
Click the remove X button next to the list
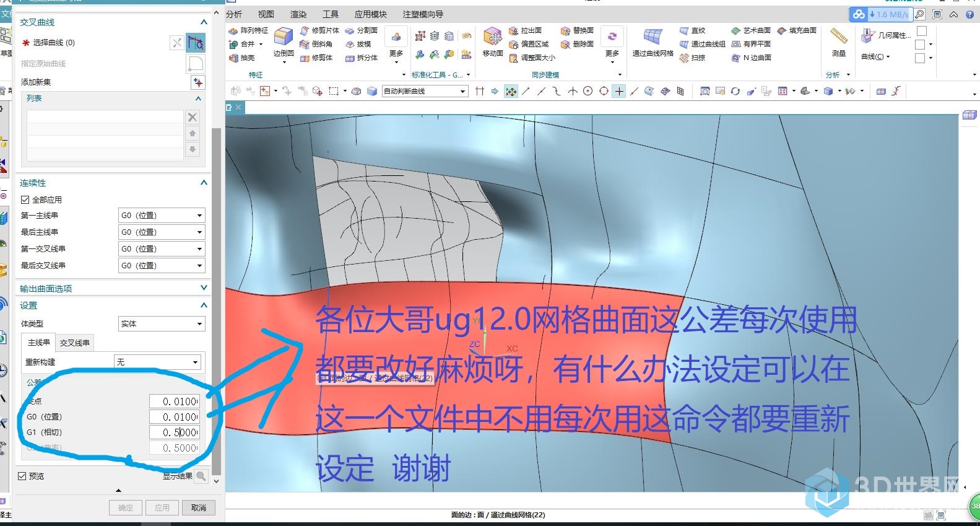click(193, 117)
